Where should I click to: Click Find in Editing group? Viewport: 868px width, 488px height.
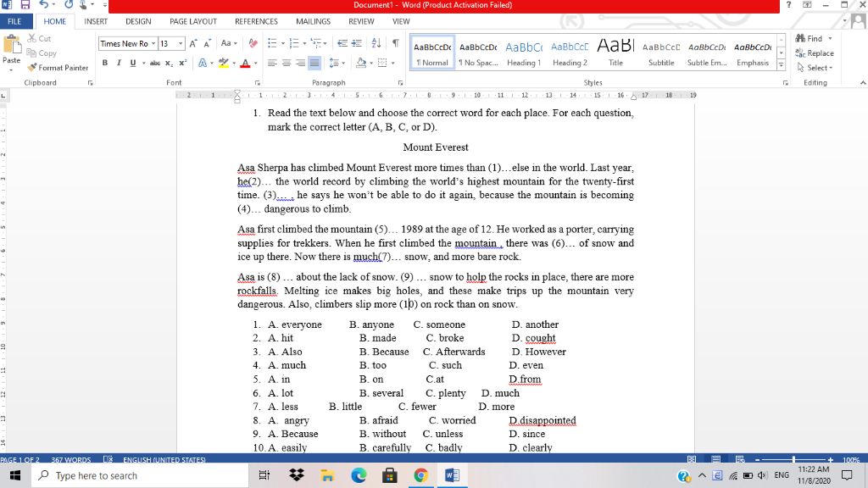click(x=814, y=39)
